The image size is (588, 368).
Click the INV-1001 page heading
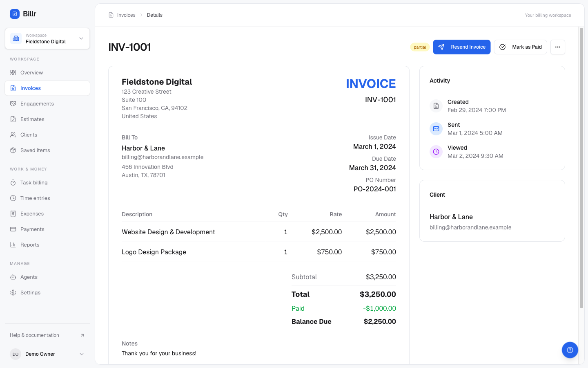(x=130, y=47)
